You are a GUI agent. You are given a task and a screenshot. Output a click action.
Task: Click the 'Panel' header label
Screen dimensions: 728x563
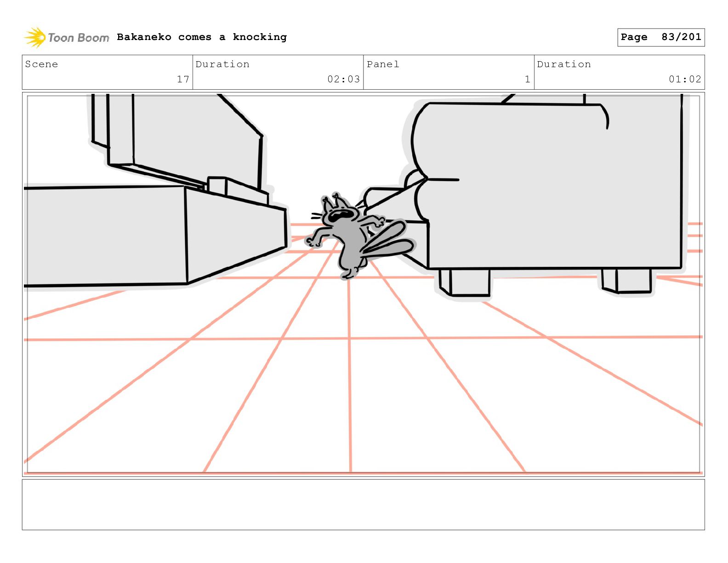pyautogui.click(x=383, y=64)
